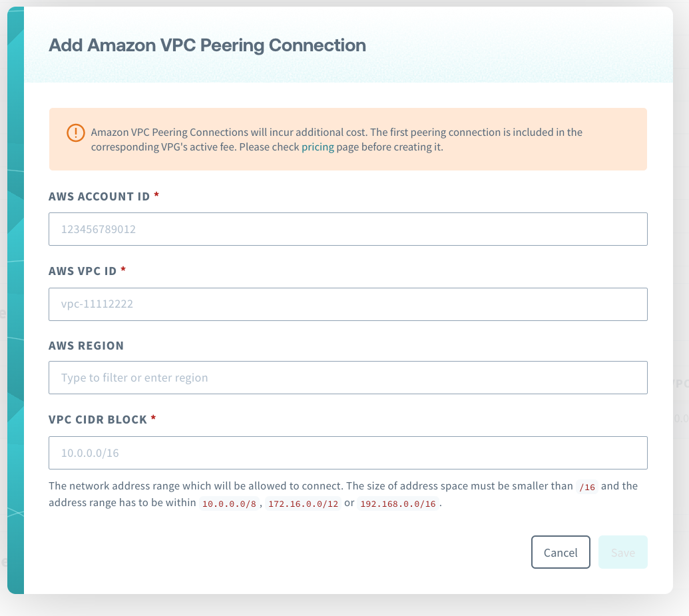Open the AWS Region filter combo box
This screenshot has height=616, width=689.
point(347,378)
